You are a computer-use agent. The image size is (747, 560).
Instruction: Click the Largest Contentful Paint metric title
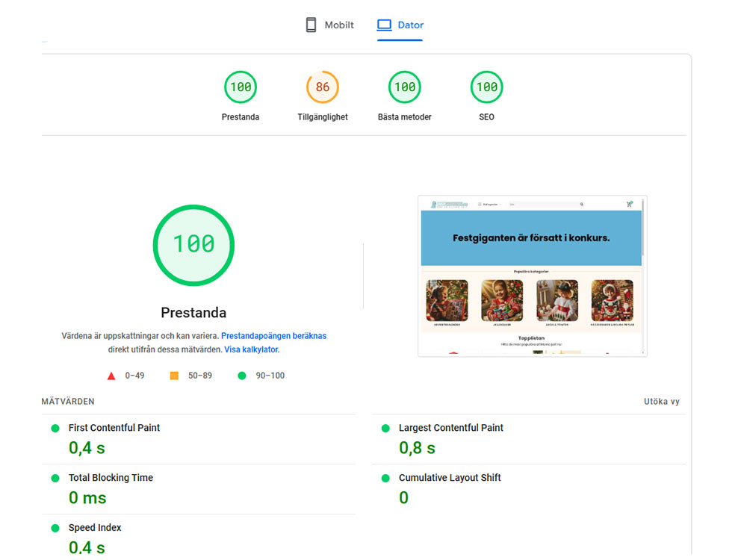[x=450, y=428]
